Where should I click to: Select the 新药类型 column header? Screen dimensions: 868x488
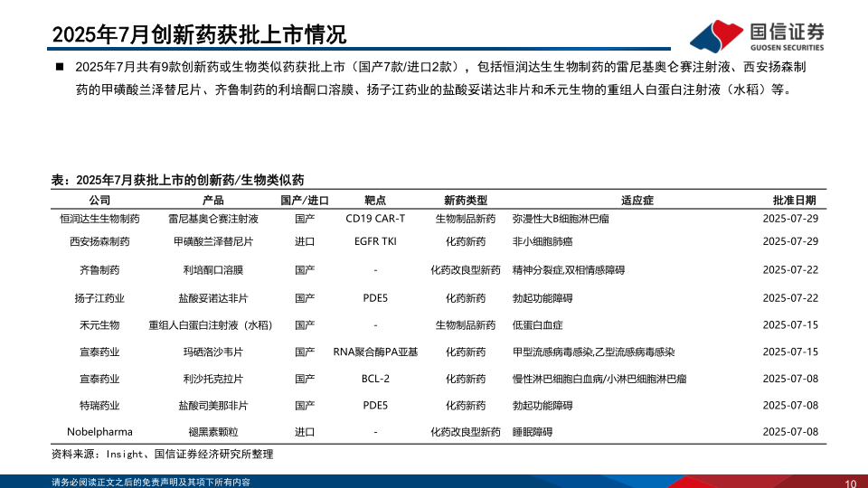pos(466,201)
